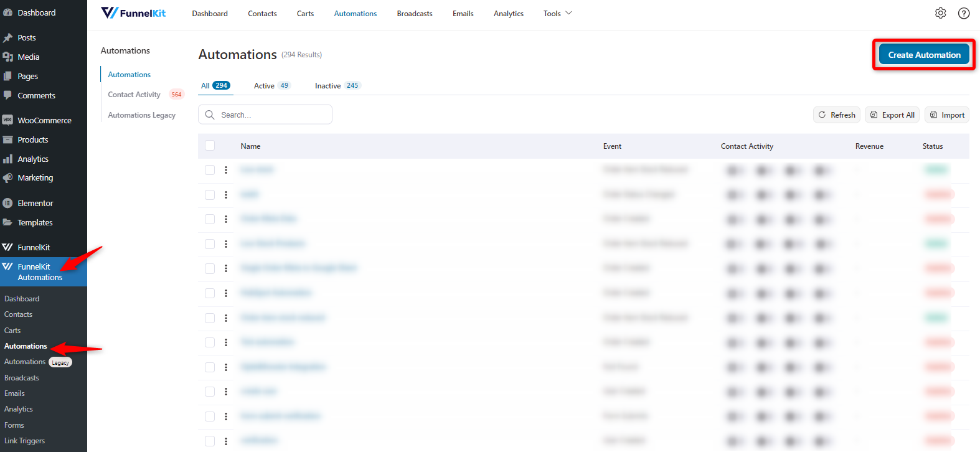The width and height of the screenshot is (980, 452).
Task: Click the Posts pin icon
Action: (7, 38)
